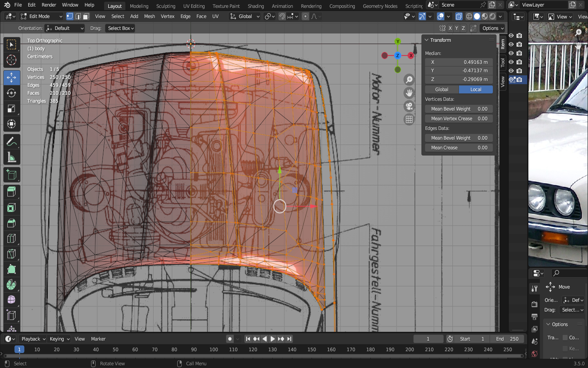
Task: Pick the Measure tool
Action: click(11, 157)
